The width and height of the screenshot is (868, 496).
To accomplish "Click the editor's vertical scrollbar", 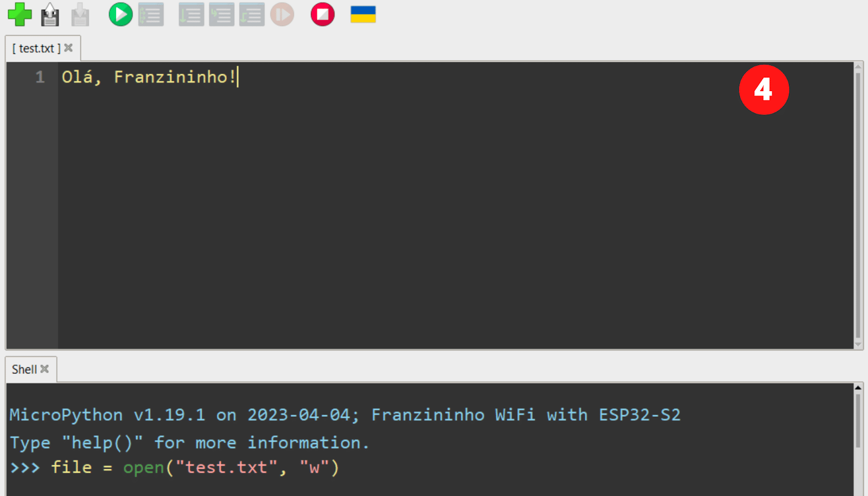I will [x=858, y=205].
